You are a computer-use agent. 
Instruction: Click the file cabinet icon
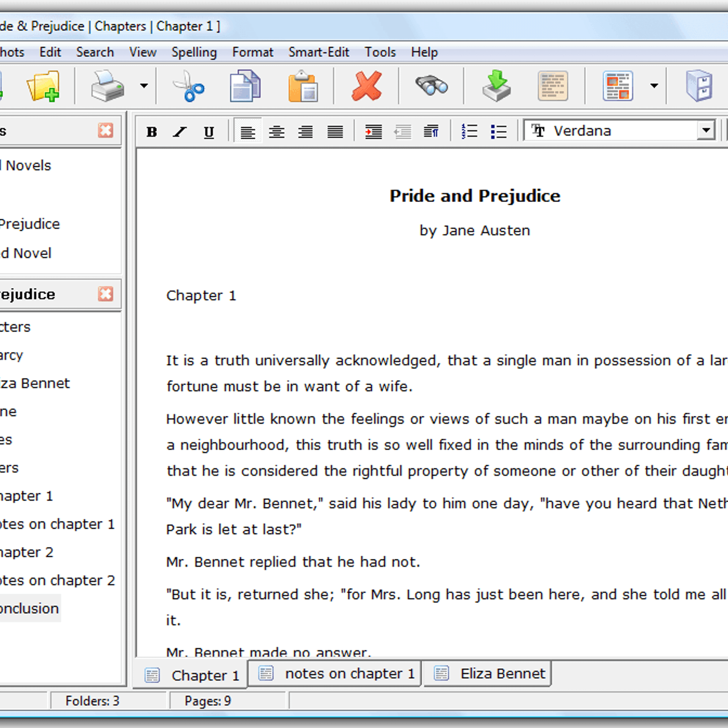[699, 86]
